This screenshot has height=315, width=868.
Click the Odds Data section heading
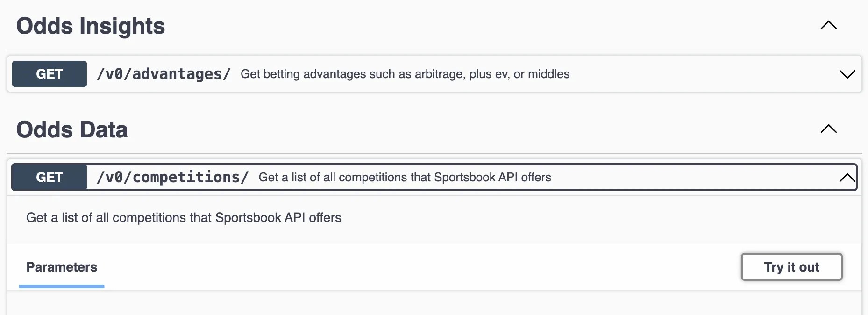click(72, 129)
